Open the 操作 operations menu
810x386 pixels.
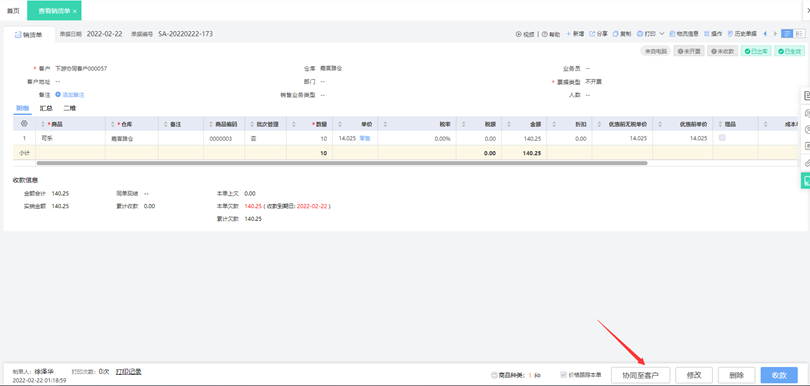[713, 34]
